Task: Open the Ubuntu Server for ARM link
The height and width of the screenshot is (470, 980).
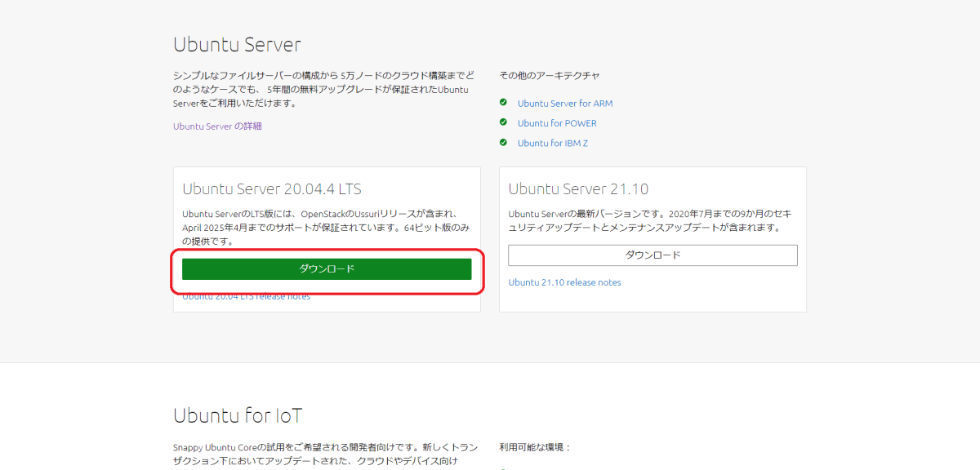Action: 565,104
